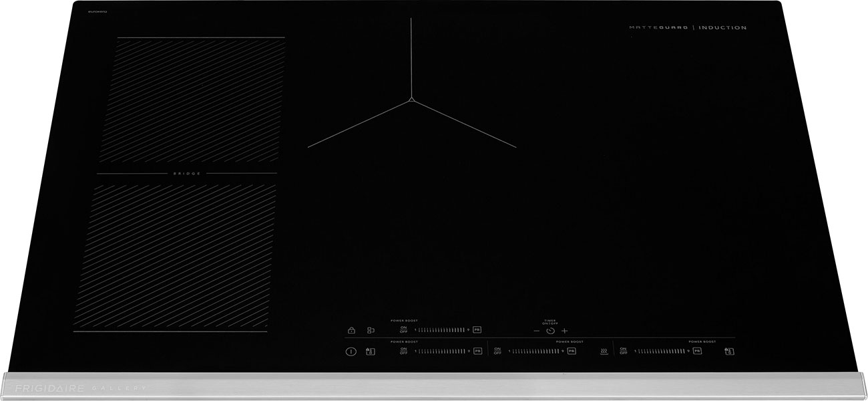Toggle ON/OFF for the zone beside the lock row

(403, 329)
